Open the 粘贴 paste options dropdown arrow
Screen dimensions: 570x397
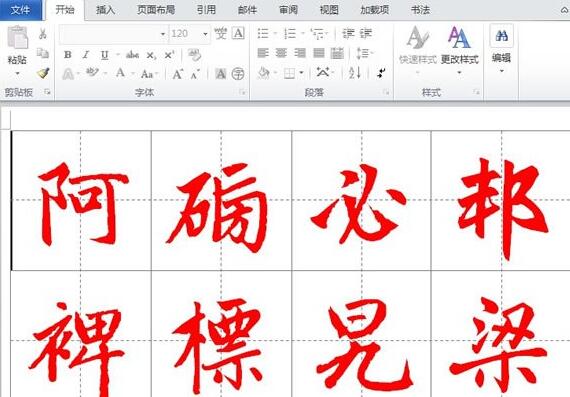[x=17, y=74]
